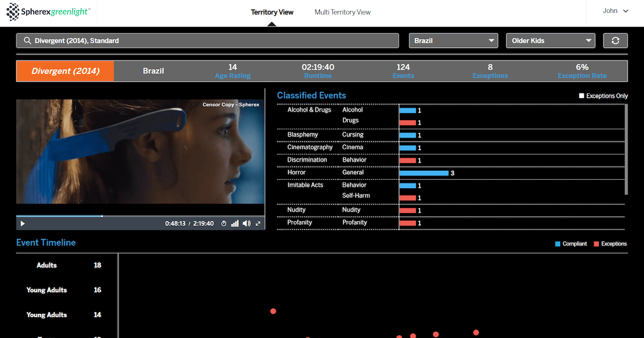The height and width of the screenshot is (338, 644).
Task: Click the Age Rating label
Action: click(x=232, y=76)
